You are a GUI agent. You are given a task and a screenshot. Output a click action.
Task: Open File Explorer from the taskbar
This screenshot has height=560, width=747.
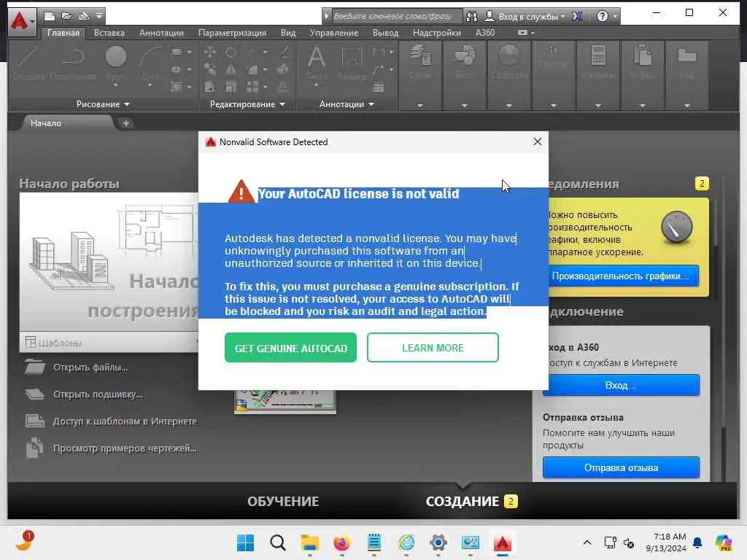coord(309,542)
